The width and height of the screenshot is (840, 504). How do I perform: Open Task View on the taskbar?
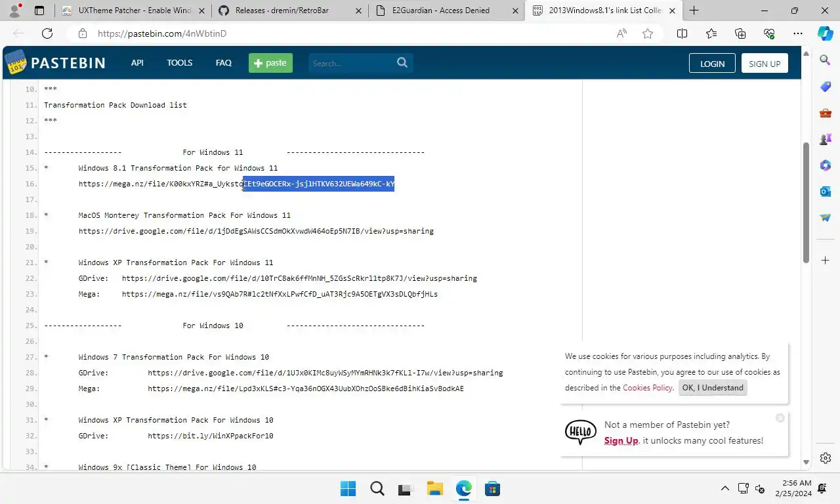click(406, 488)
